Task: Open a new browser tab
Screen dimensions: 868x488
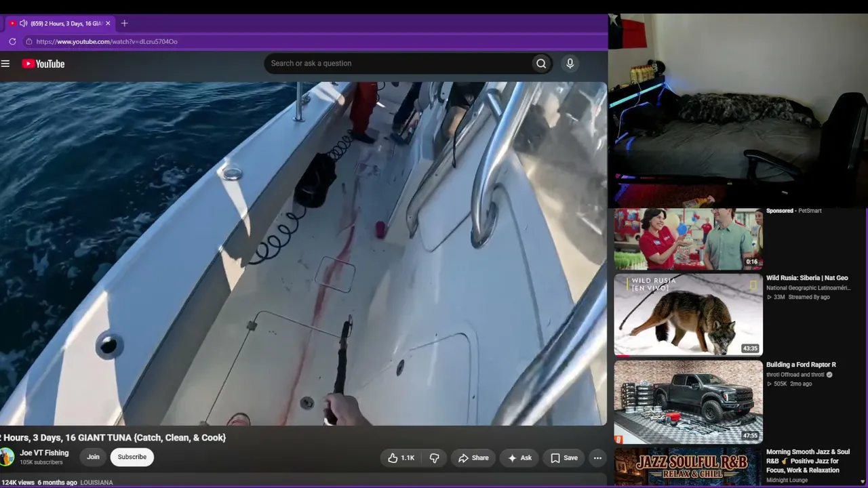Action: tap(124, 23)
